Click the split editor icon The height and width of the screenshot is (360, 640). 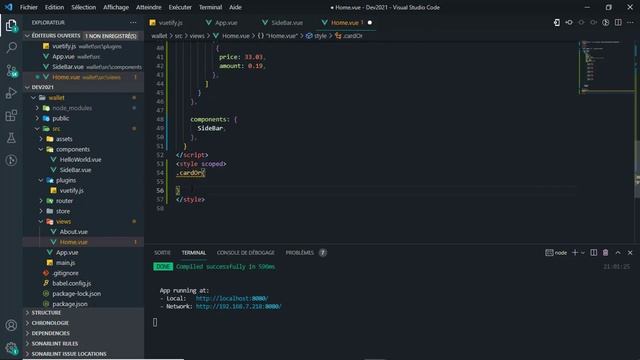618,22
